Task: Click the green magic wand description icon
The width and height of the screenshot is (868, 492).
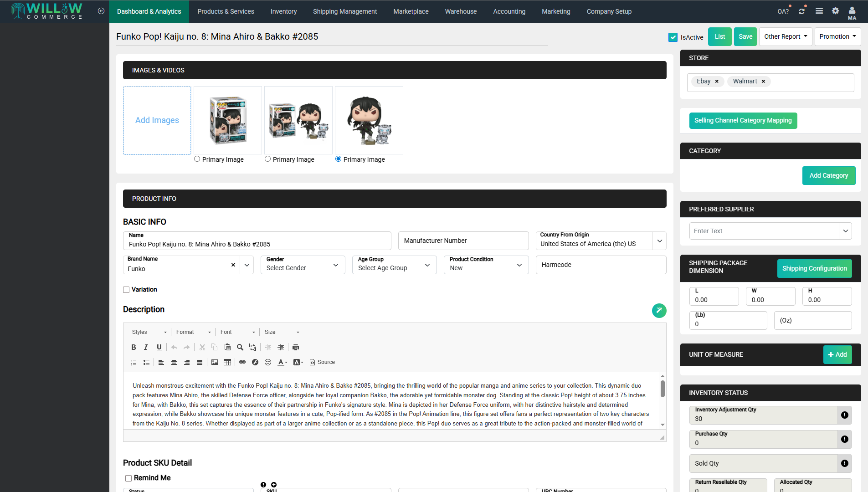Action: click(659, 310)
